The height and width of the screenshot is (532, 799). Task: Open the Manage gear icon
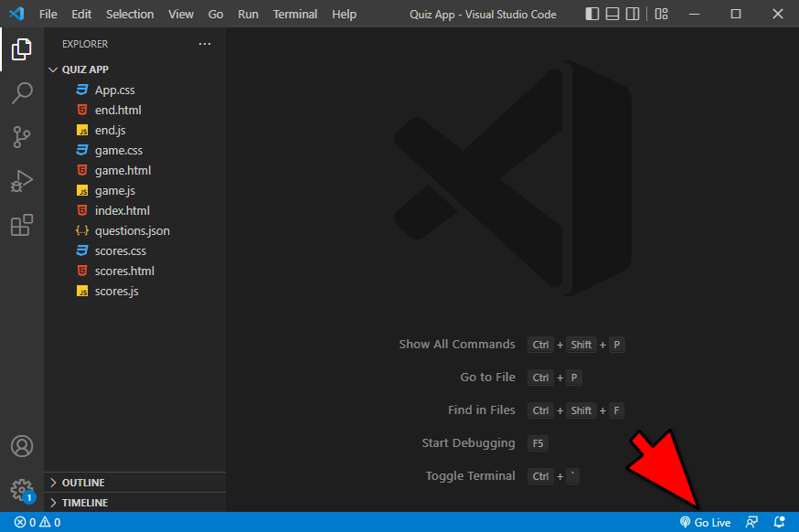click(x=22, y=490)
